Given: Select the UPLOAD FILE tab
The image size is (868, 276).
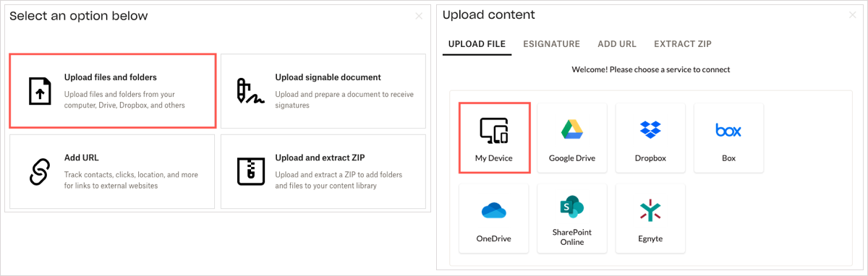Looking at the screenshot, I should tap(477, 44).
